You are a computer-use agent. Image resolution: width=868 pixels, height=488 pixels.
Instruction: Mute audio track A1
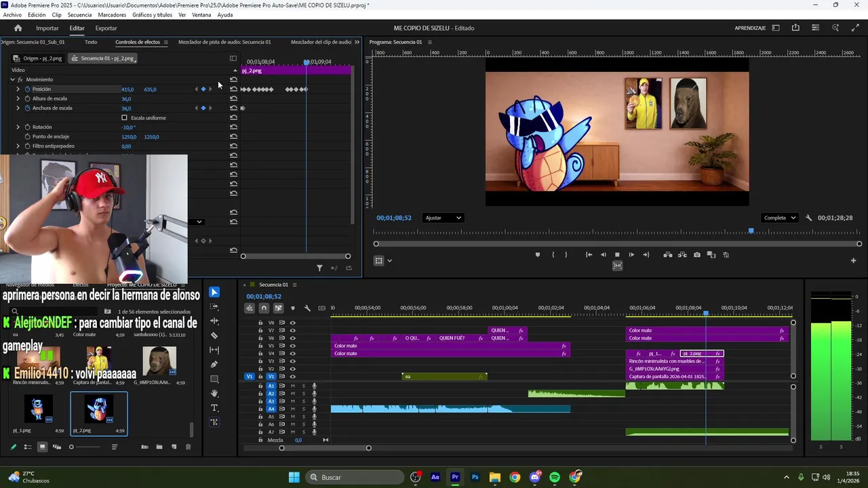(x=293, y=386)
